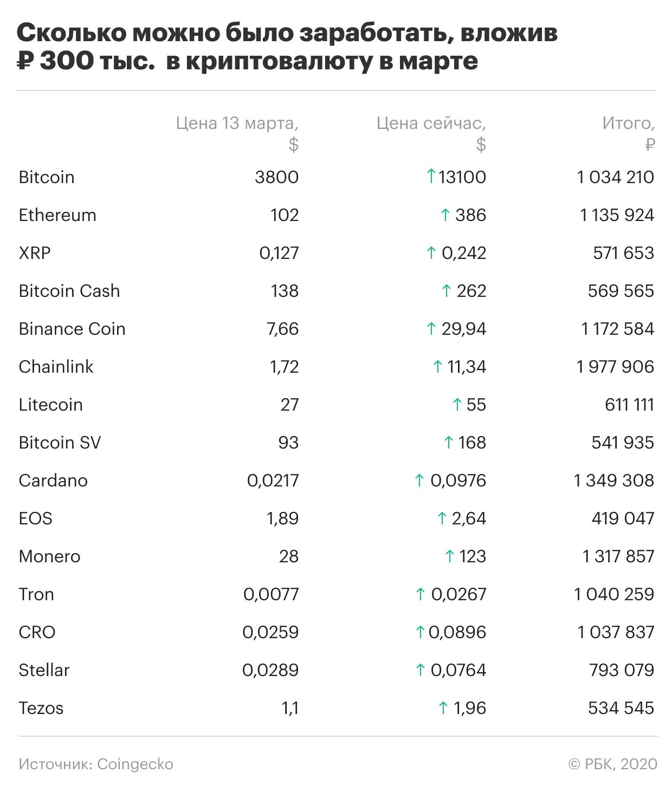Screen dimensions: 672x792
Task: Click the green arrow next to EOS's 2,64 price
Action: pos(442,518)
